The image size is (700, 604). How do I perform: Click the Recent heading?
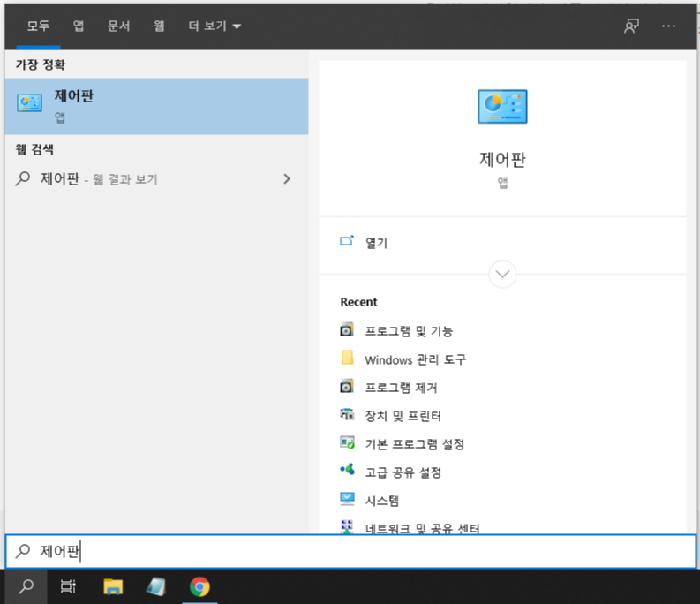(x=358, y=302)
